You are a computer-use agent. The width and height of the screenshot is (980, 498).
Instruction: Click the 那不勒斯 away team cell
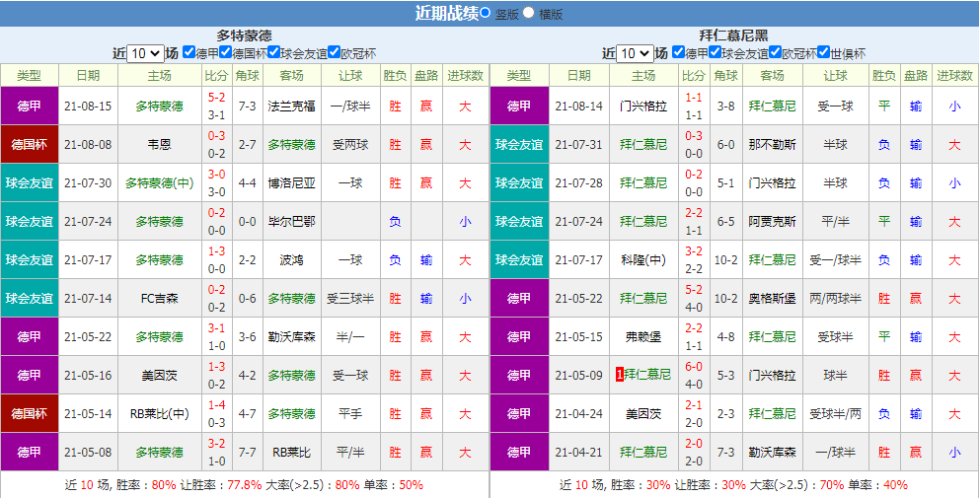772,144
